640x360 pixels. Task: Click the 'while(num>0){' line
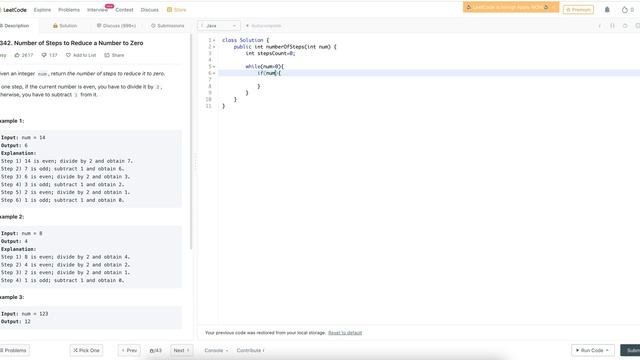pyautogui.click(x=264, y=67)
